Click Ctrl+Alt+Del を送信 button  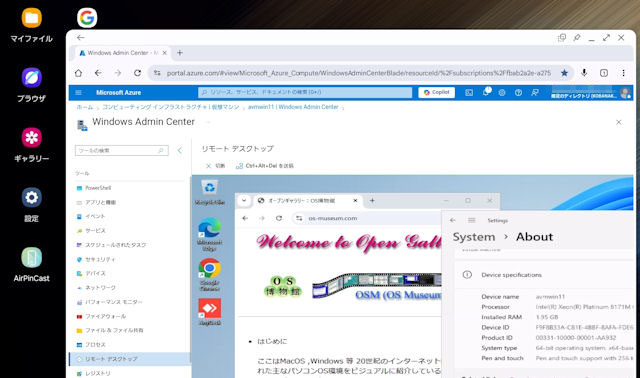265,166
